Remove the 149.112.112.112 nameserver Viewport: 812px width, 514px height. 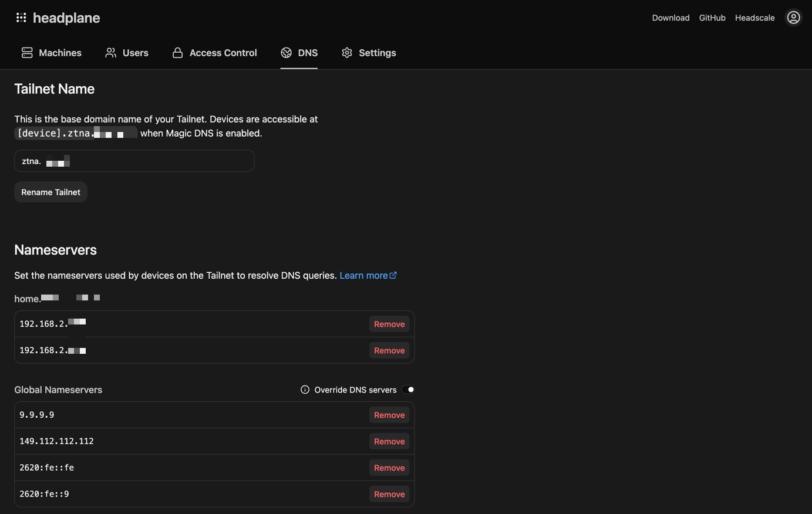point(389,441)
